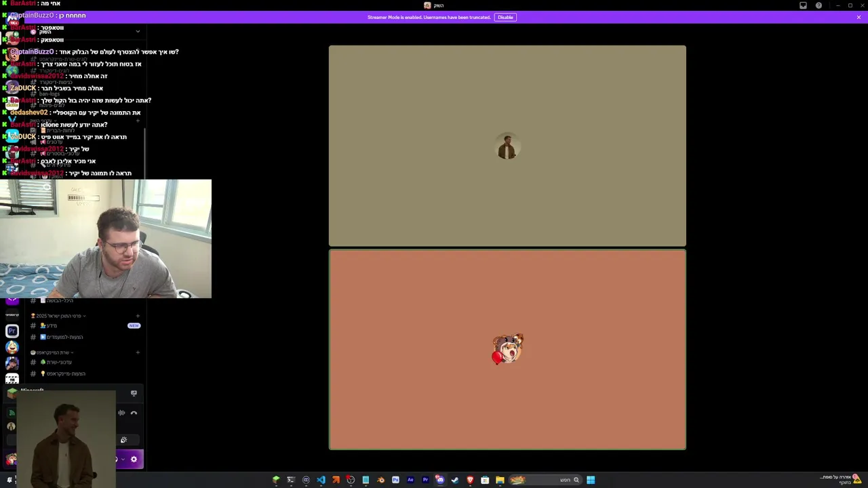The width and height of the screenshot is (868, 488).
Task: Open the laughing emoji server icon
Action: coord(12,347)
